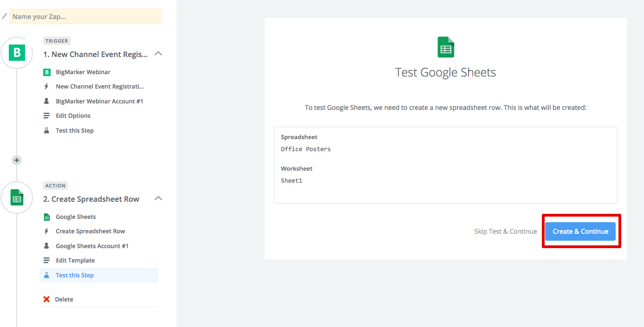The width and height of the screenshot is (644, 327).
Task: Click the BigMarker trigger step circle icon
Action: (x=17, y=53)
